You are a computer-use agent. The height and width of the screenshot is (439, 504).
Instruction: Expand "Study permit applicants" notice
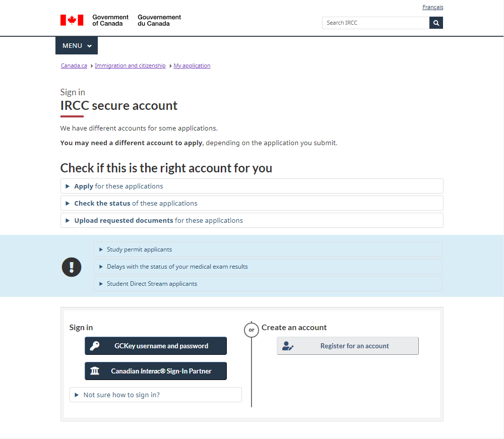139,250
